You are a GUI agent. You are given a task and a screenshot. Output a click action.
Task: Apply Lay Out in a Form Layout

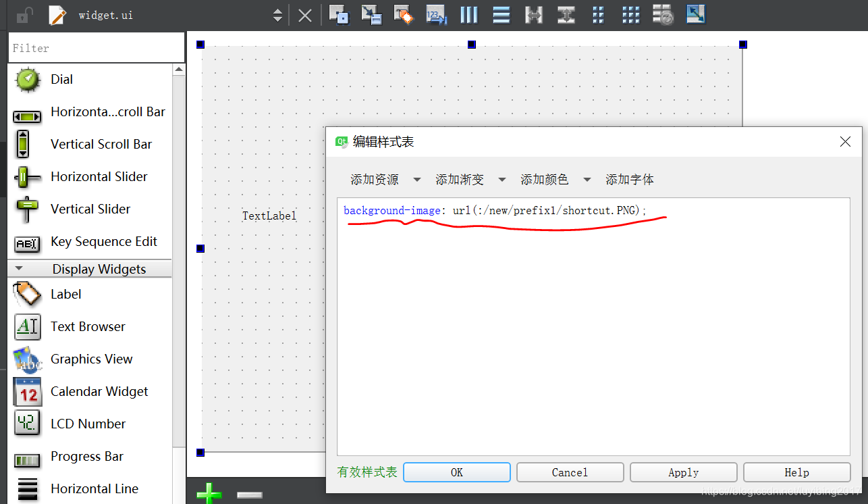pos(598,14)
